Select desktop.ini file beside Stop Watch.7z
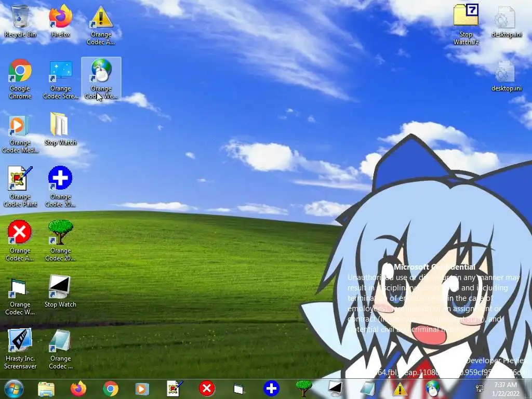Viewport: 532px width, 399px height. click(506, 21)
